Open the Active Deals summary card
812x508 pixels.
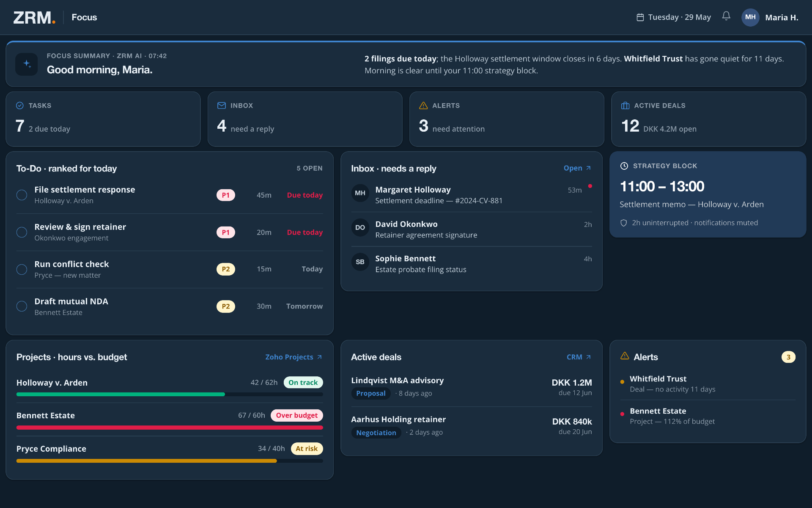coord(708,119)
